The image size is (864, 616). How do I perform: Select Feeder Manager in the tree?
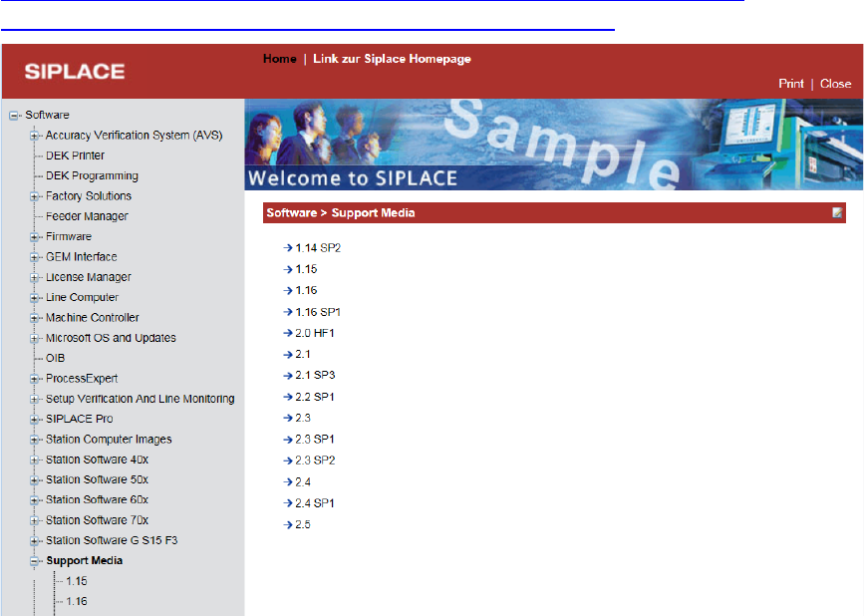(87, 216)
